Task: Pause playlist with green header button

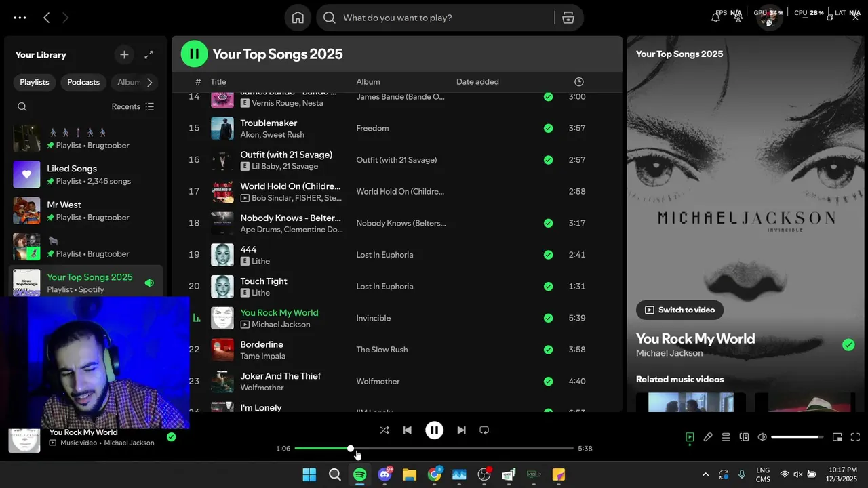Action: tap(194, 54)
